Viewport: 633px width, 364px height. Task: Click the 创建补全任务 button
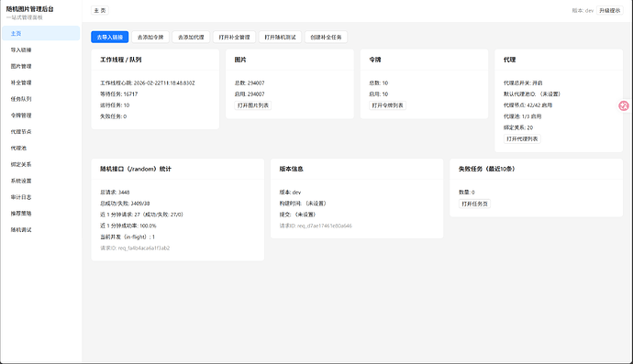pos(326,37)
